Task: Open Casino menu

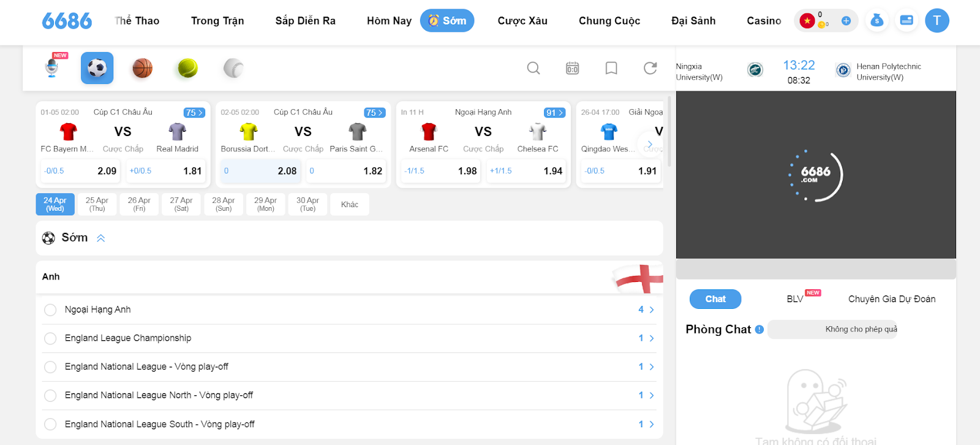Action: click(764, 21)
